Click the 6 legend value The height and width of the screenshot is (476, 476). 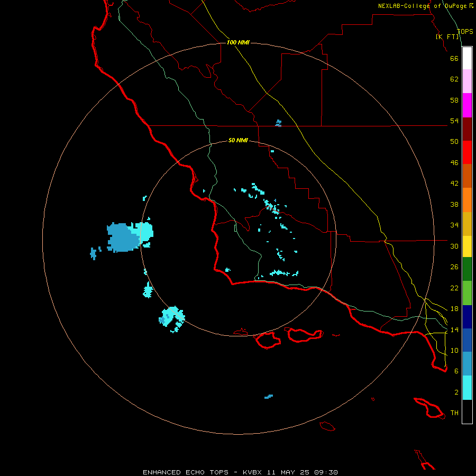[x=456, y=371]
